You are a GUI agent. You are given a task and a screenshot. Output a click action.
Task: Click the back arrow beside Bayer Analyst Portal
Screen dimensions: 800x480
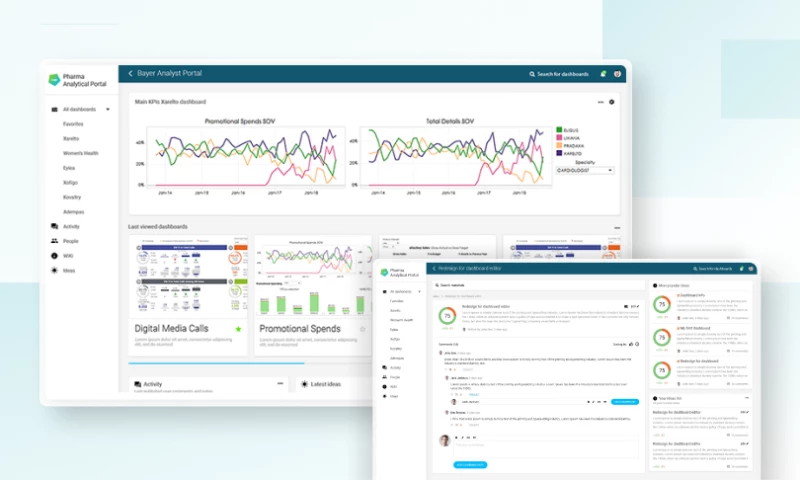click(131, 73)
